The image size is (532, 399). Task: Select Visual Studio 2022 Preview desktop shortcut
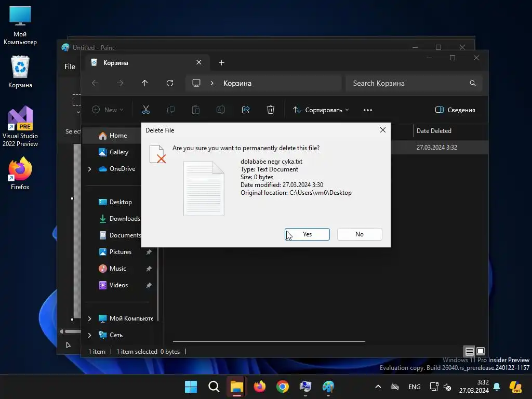20,126
